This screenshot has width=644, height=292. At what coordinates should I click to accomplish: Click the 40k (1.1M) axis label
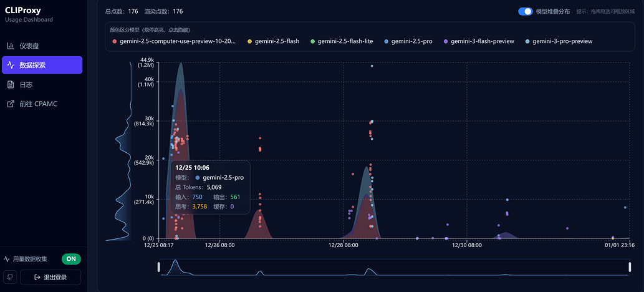click(147, 82)
